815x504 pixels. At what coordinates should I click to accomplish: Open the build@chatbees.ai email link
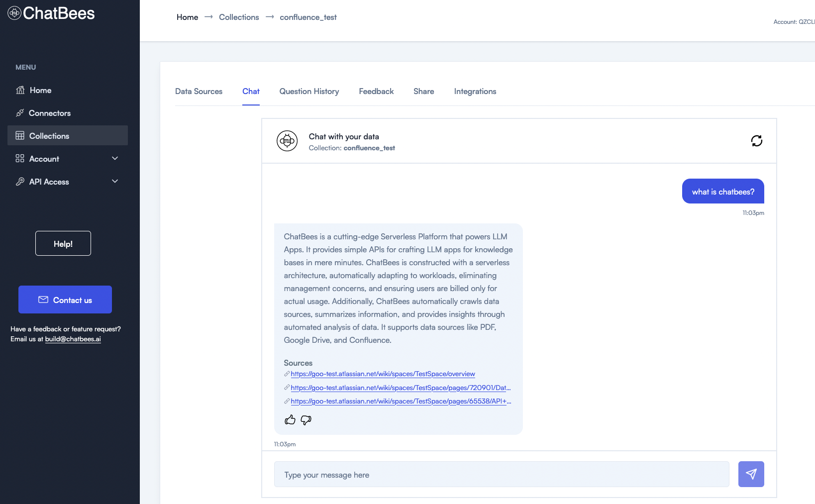tap(73, 339)
